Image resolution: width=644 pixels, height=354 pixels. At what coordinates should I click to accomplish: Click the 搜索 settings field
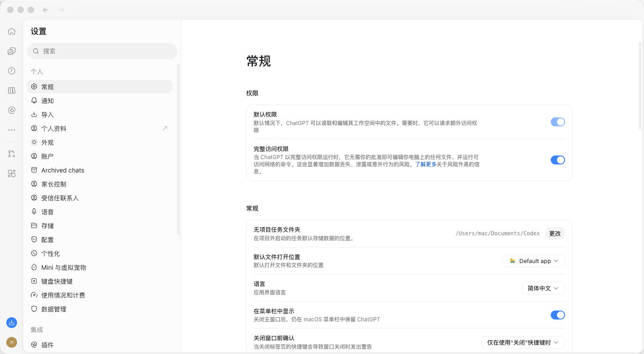(x=102, y=51)
